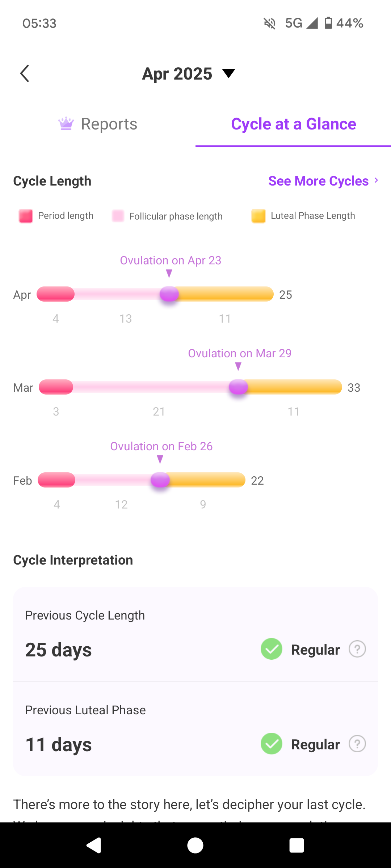Tap the March ovulation marker knob

click(238, 387)
